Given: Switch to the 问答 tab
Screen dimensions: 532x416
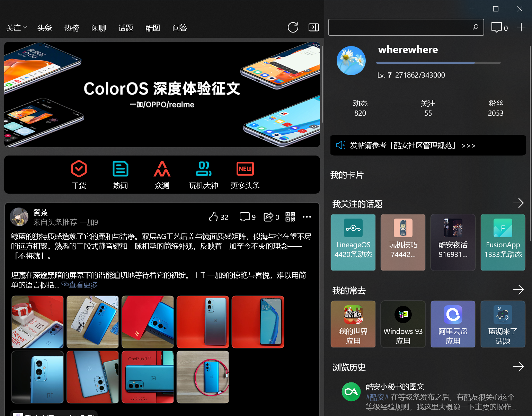Looking at the screenshot, I should (180, 28).
